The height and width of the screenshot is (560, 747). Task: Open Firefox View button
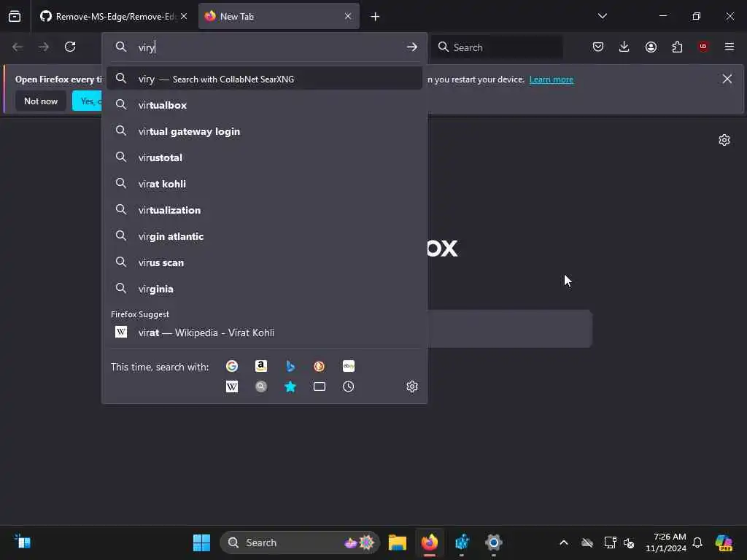click(15, 16)
